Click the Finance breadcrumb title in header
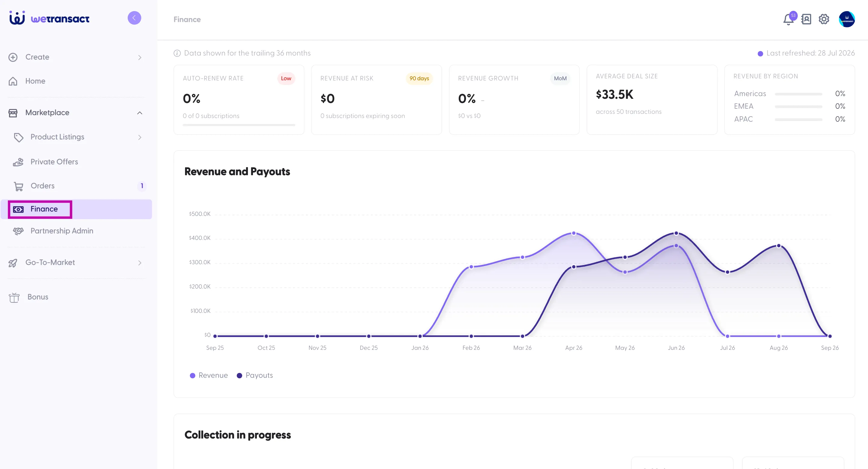 click(187, 20)
